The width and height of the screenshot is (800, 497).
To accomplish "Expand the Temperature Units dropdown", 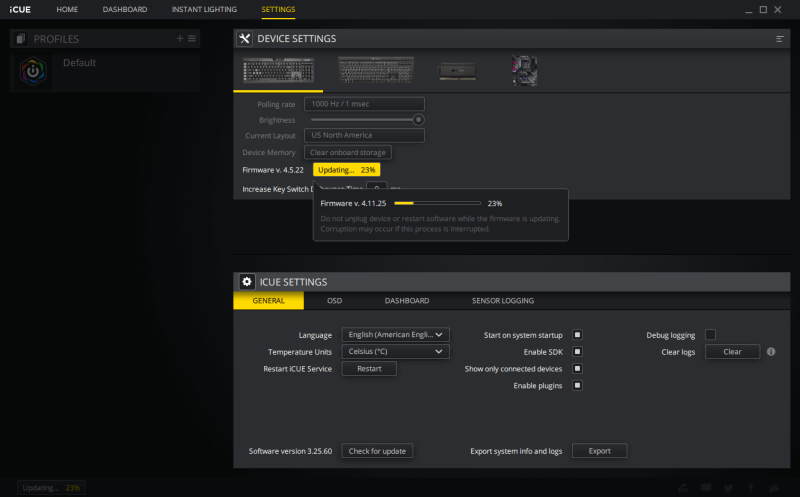I will [395, 352].
